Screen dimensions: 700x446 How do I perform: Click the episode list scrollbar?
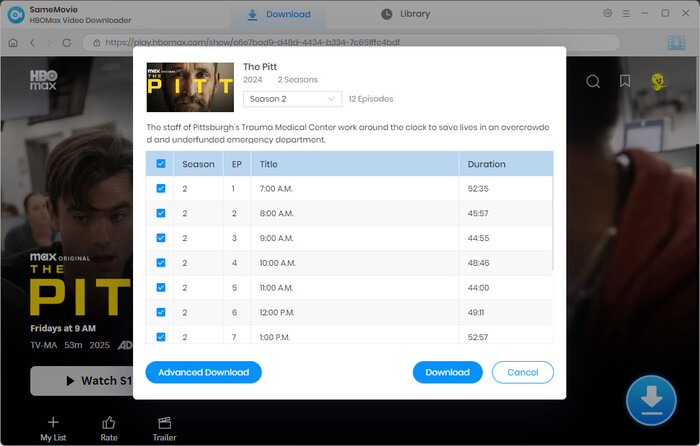tap(553, 223)
